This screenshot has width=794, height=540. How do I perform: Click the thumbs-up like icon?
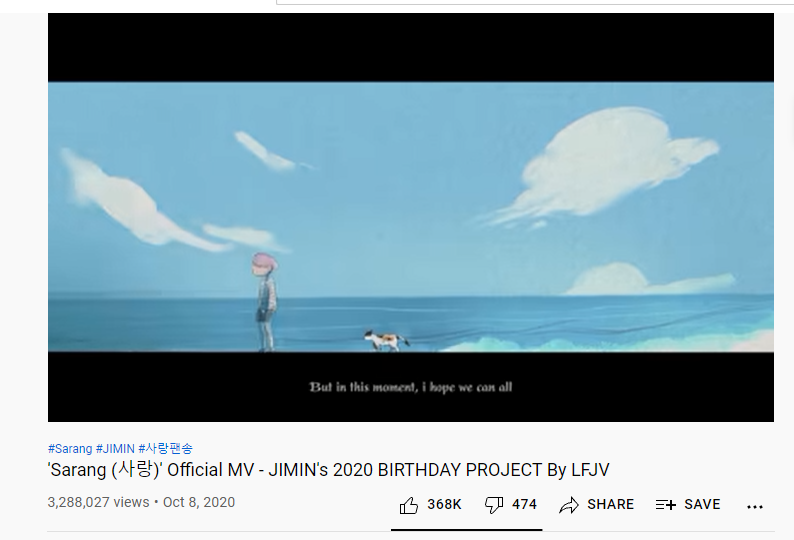click(409, 505)
